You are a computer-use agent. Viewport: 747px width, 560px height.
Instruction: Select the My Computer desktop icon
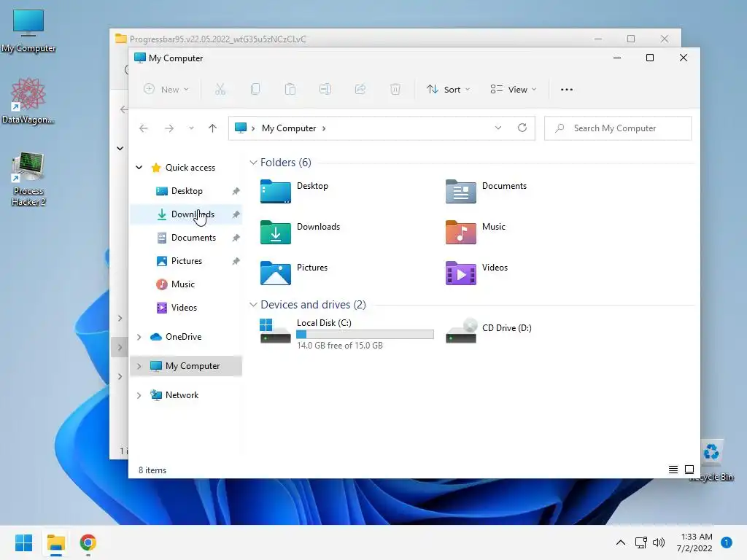click(x=28, y=31)
